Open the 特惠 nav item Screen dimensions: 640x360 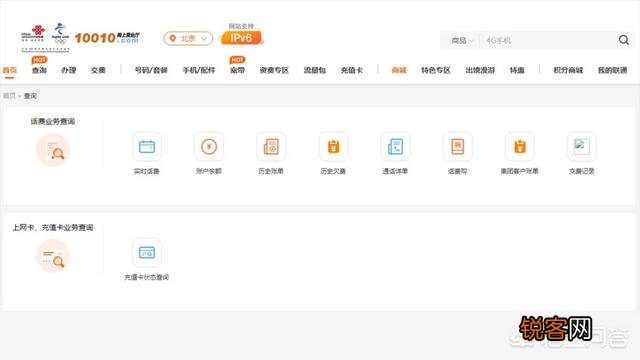pyautogui.click(x=517, y=70)
